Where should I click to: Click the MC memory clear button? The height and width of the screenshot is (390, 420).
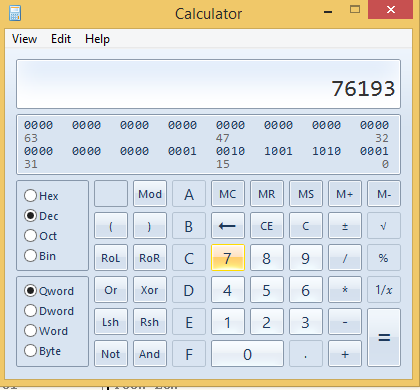tap(228, 194)
